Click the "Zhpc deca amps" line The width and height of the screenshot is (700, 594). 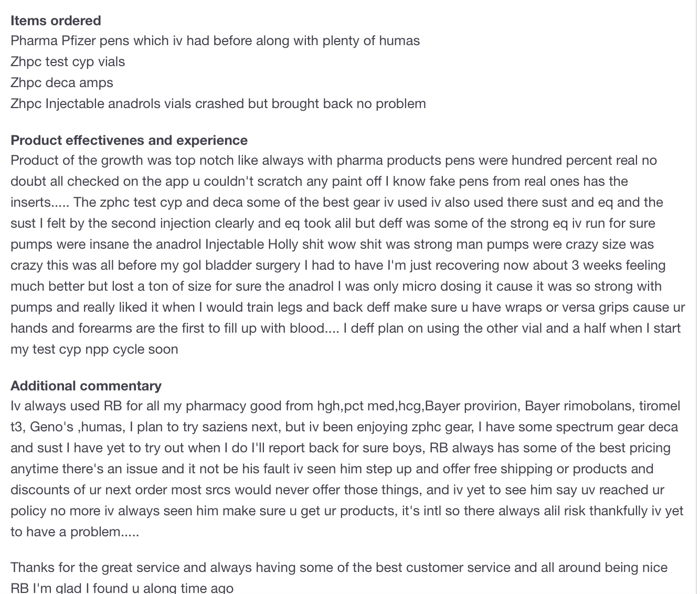(x=62, y=83)
